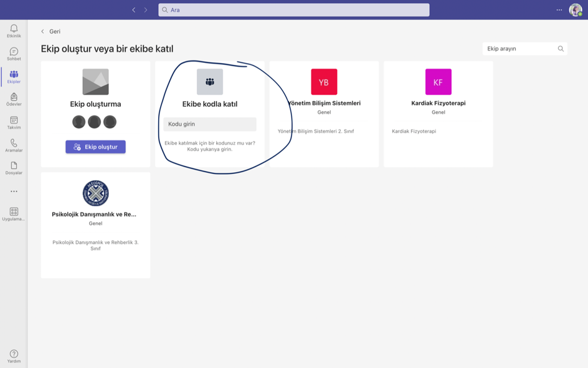
Task: Click the Ekip arayın search icon
Action: click(561, 49)
